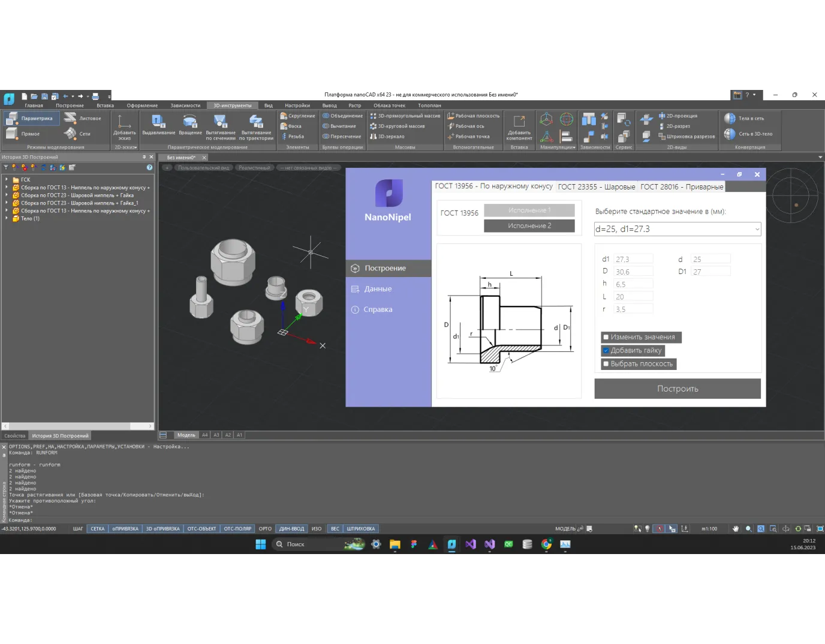Click the d1 value field 27,3
The image size is (825, 644).
[634, 259]
